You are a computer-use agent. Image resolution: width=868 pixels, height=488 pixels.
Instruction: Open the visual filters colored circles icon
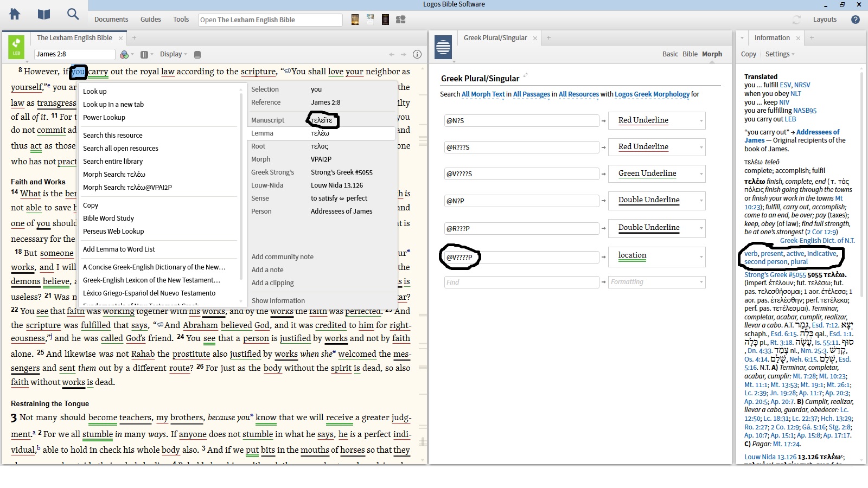pyautogui.click(x=124, y=54)
